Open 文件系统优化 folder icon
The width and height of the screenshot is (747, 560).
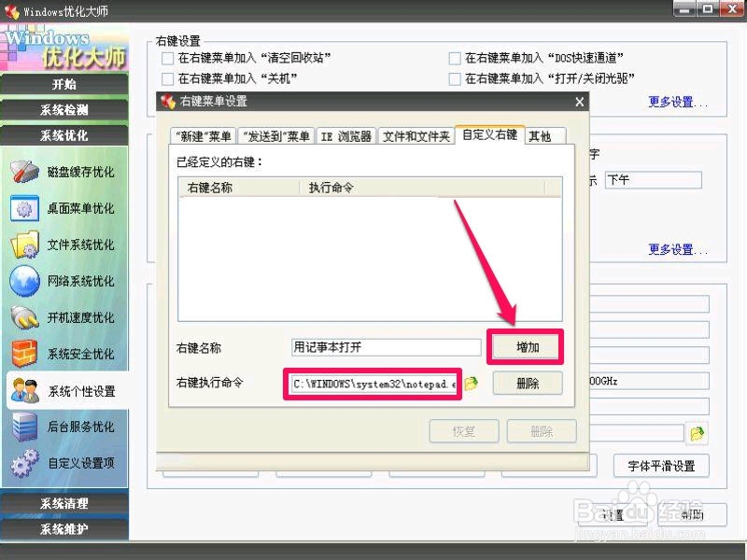(x=25, y=245)
